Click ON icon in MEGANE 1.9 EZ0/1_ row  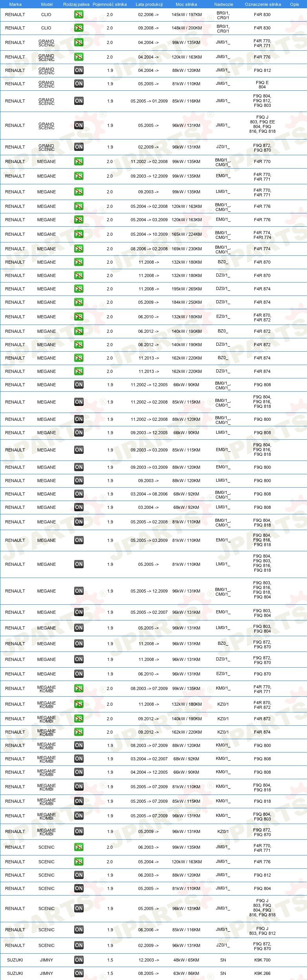(79, 674)
